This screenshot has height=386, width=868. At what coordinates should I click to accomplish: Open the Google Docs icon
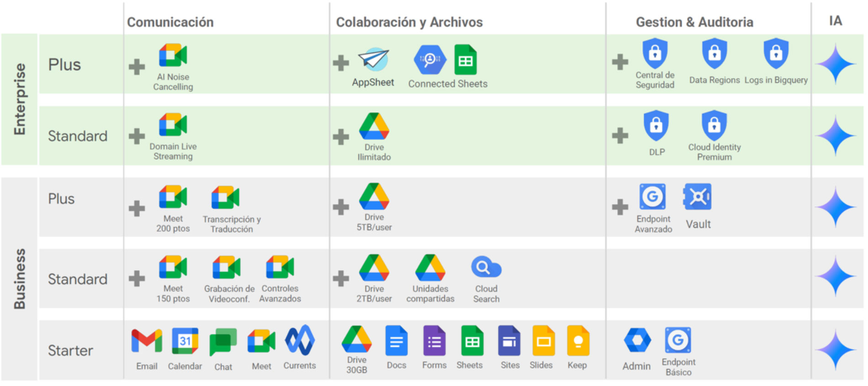(x=396, y=341)
